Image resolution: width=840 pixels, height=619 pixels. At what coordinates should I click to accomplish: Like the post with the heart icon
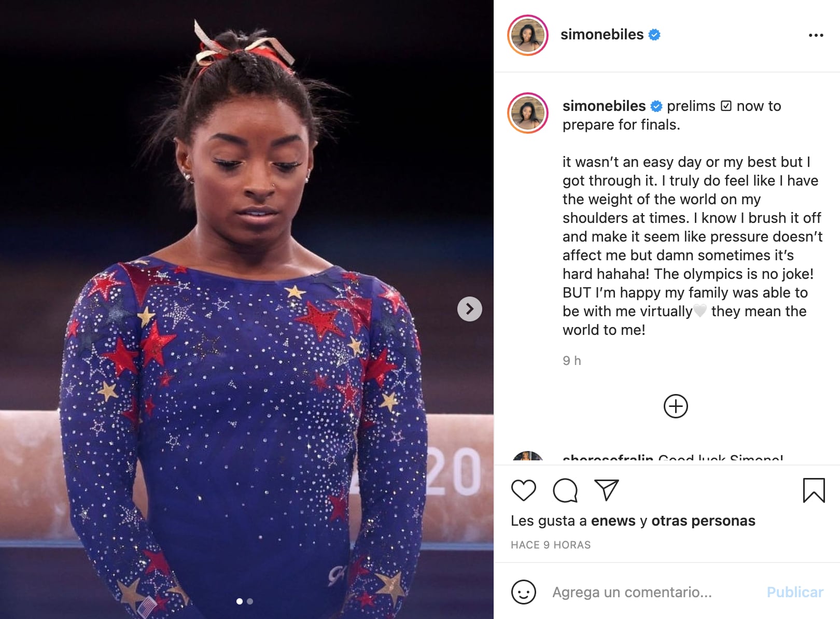(523, 490)
